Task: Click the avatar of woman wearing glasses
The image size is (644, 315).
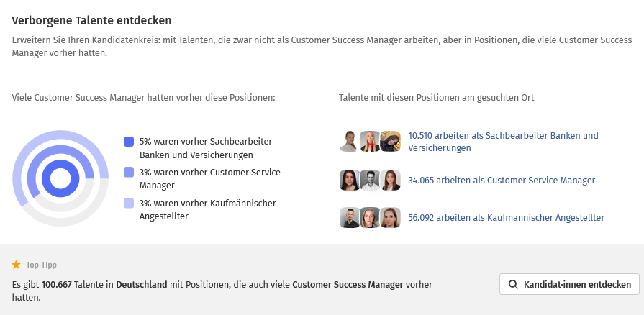Action: (370, 217)
